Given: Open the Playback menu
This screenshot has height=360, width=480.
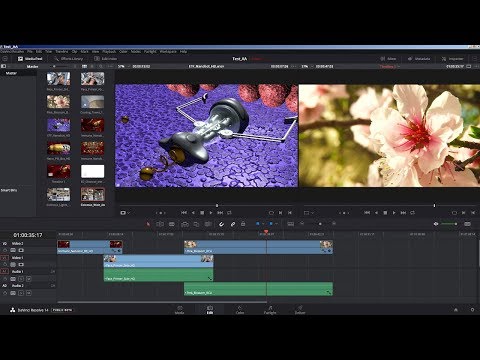Looking at the screenshot, I should click(109, 51).
